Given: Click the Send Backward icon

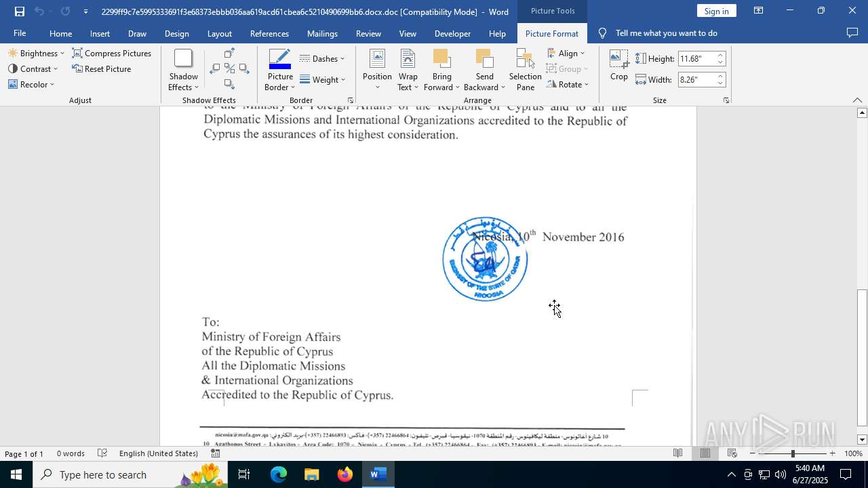Looking at the screenshot, I should point(484,59).
